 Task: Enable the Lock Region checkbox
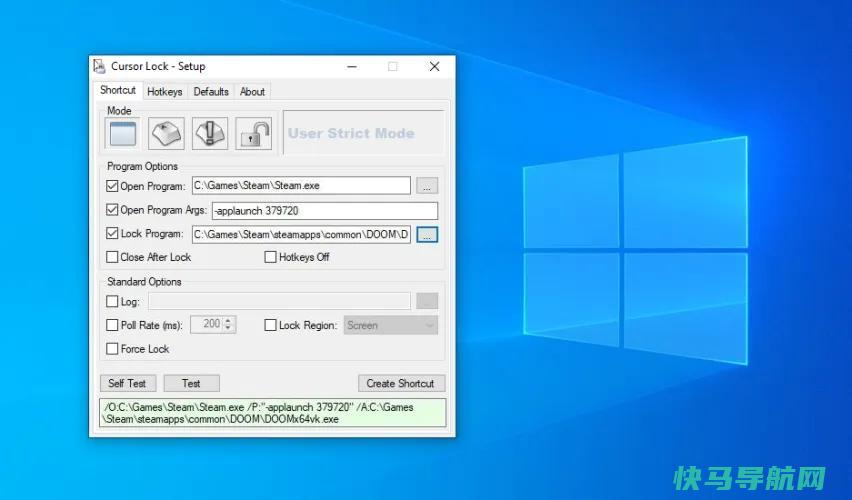270,325
